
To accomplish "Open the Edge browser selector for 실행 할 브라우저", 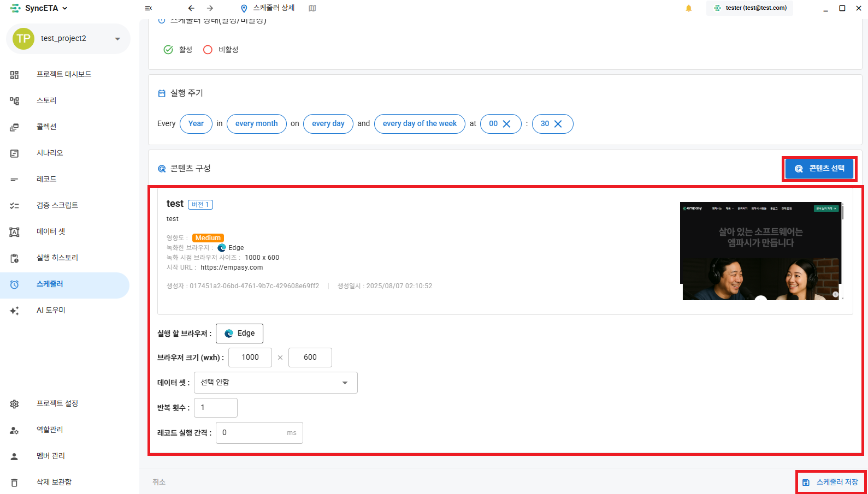I will click(239, 334).
